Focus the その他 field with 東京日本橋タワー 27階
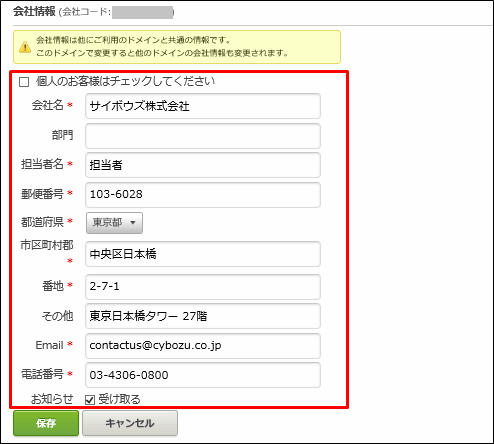The width and height of the screenshot is (494, 444). pos(203,316)
